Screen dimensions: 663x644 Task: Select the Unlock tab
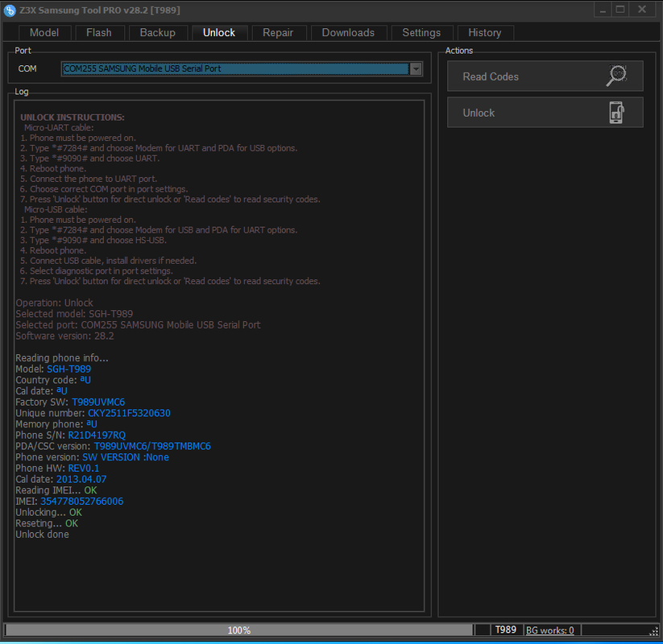(219, 32)
